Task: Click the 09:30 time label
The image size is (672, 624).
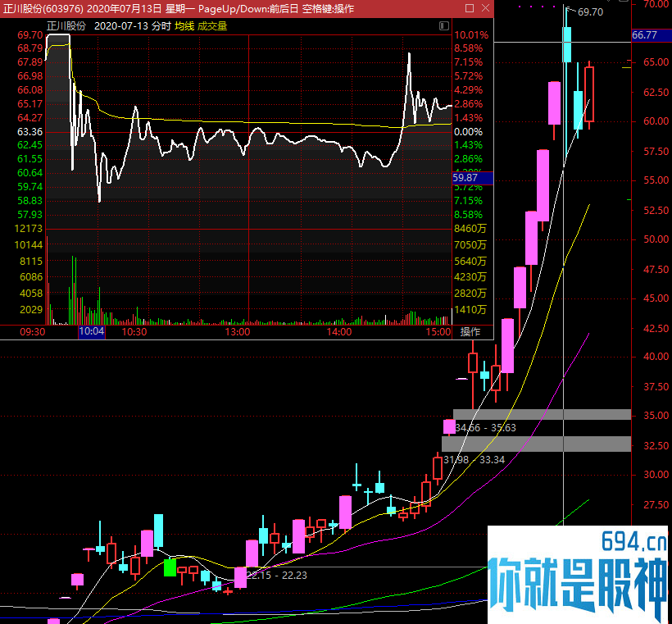Action: [x=32, y=332]
